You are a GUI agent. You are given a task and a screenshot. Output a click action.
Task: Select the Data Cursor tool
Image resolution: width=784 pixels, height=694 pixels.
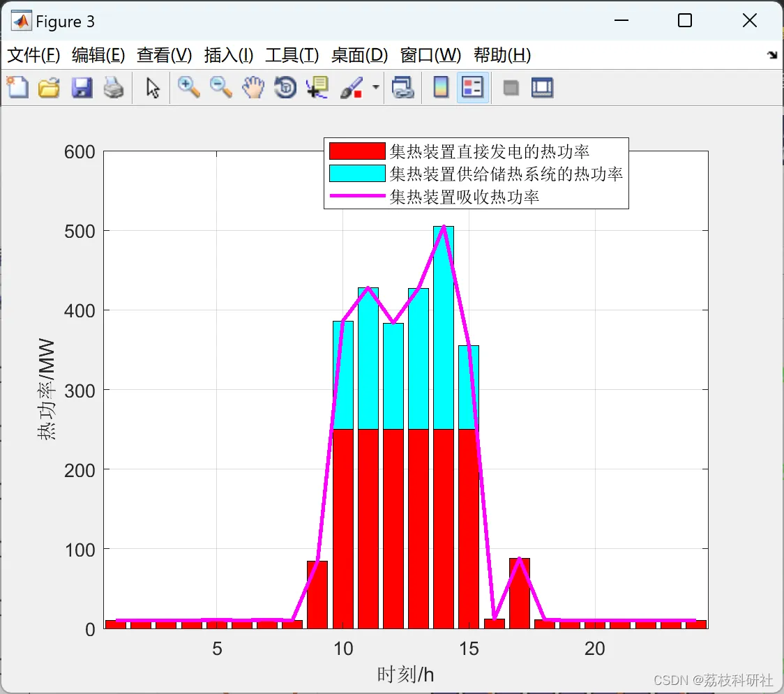click(317, 87)
